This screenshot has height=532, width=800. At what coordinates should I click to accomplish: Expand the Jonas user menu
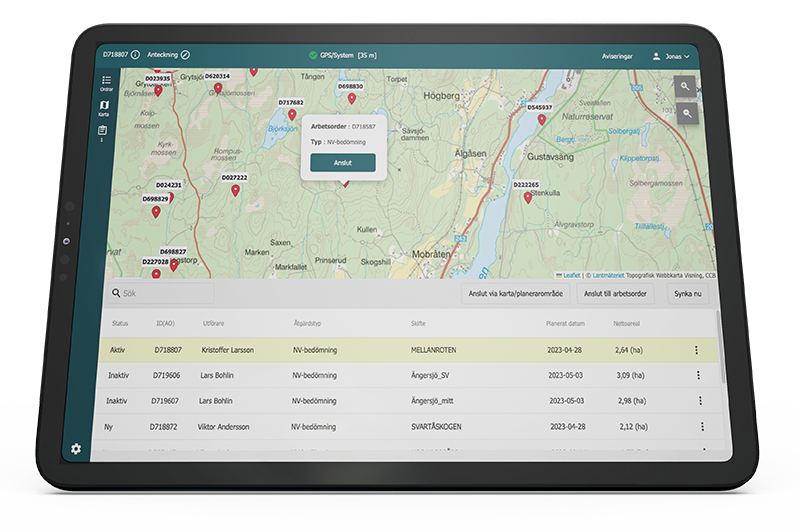click(670, 57)
